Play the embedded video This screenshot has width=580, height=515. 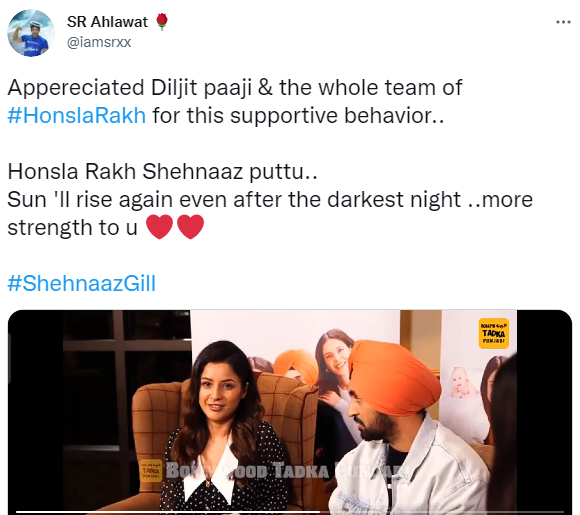290,412
